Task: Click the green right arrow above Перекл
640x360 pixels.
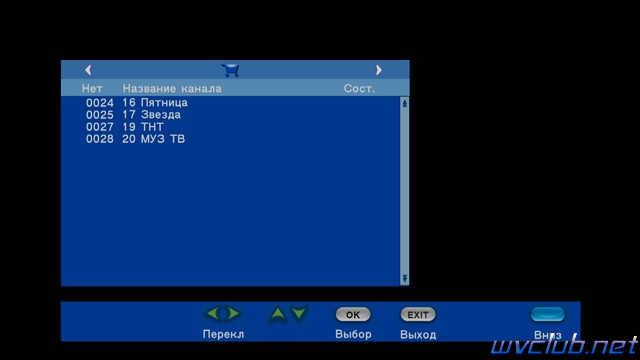Action: click(x=233, y=313)
